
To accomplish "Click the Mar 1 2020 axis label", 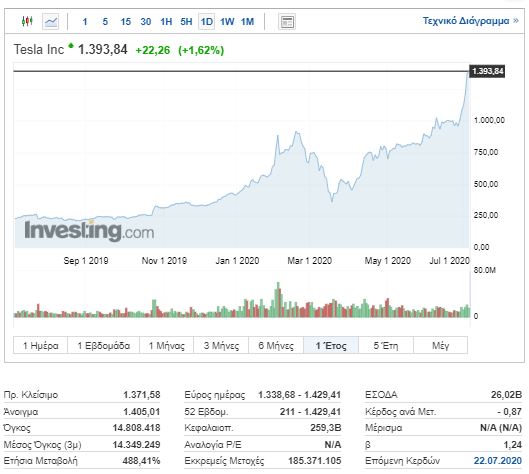I will click(x=309, y=260).
